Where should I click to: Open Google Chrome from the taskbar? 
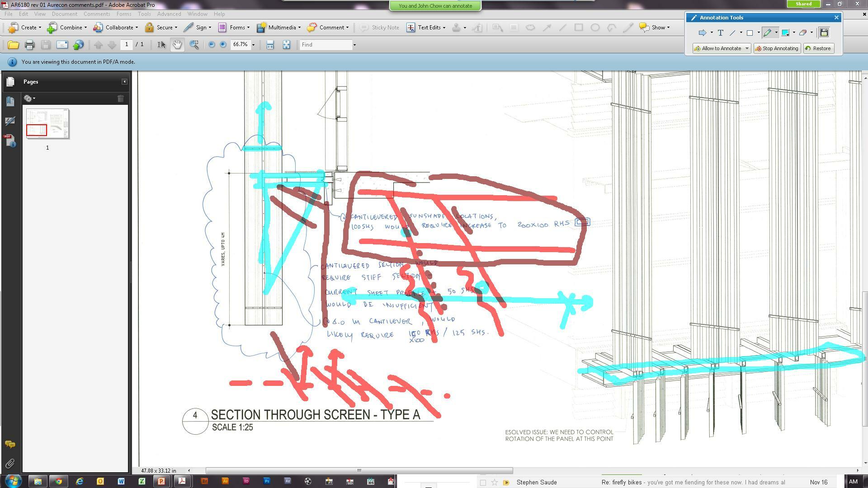[59, 481]
